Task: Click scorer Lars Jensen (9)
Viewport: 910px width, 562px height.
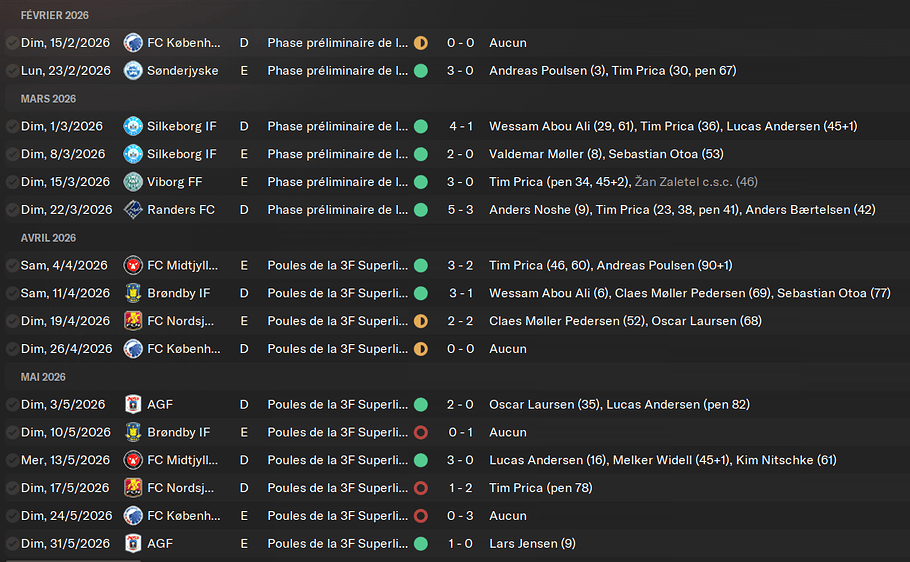Action: pos(532,544)
